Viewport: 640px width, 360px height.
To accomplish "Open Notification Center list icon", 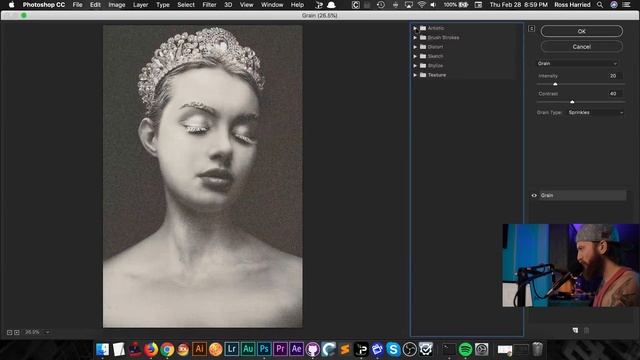I will tap(626, 5).
